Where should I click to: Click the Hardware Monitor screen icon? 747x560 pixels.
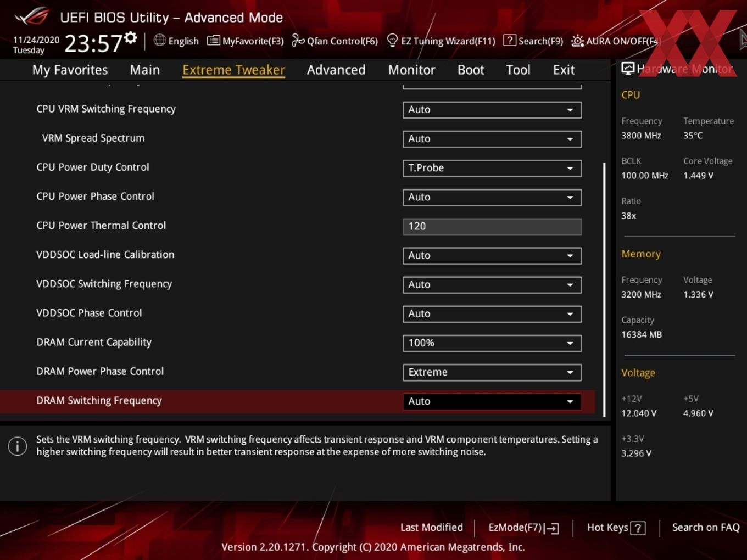[628, 69]
